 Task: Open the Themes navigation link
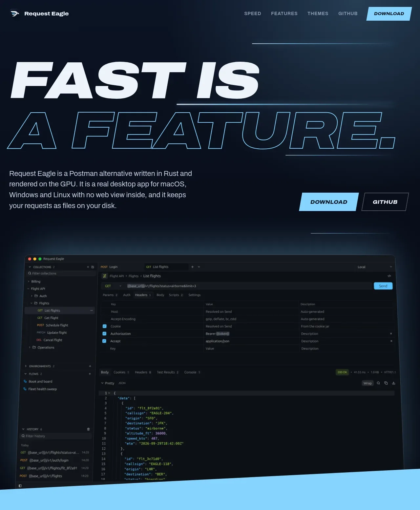[x=318, y=13]
